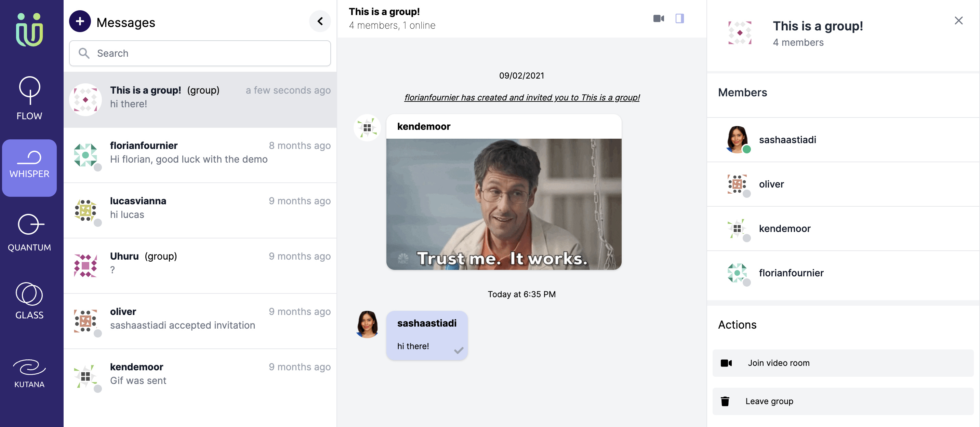
Task: Click the magnifier icon in the search box
Action: pyautogui.click(x=84, y=53)
